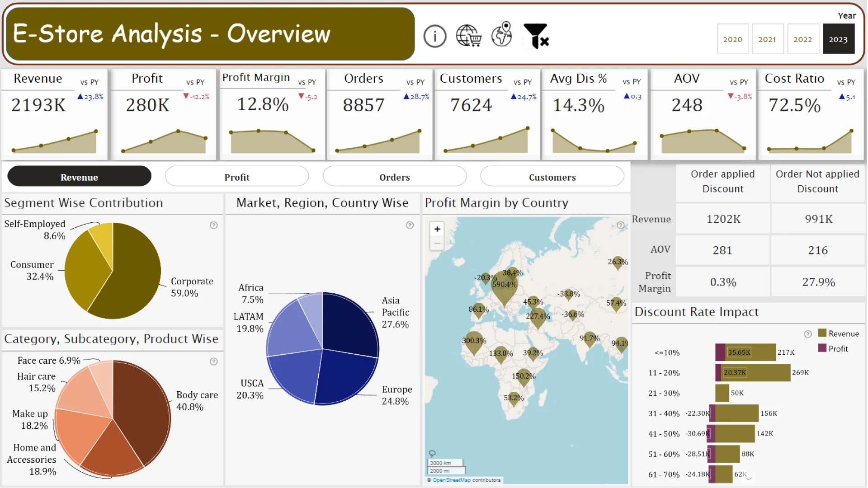Click Revenue legend color swatch
The width and height of the screenshot is (868, 488).
tap(822, 333)
